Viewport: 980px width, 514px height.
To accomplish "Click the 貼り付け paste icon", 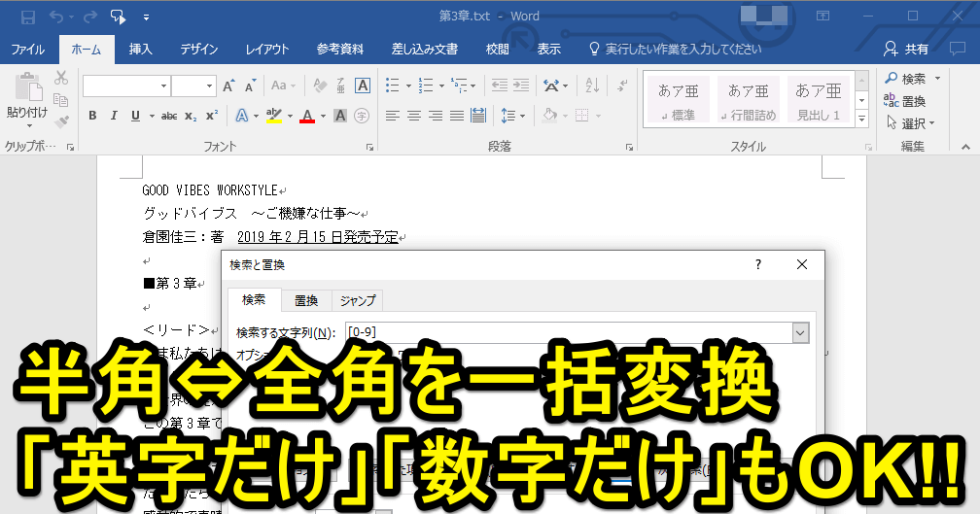I will tap(29, 87).
